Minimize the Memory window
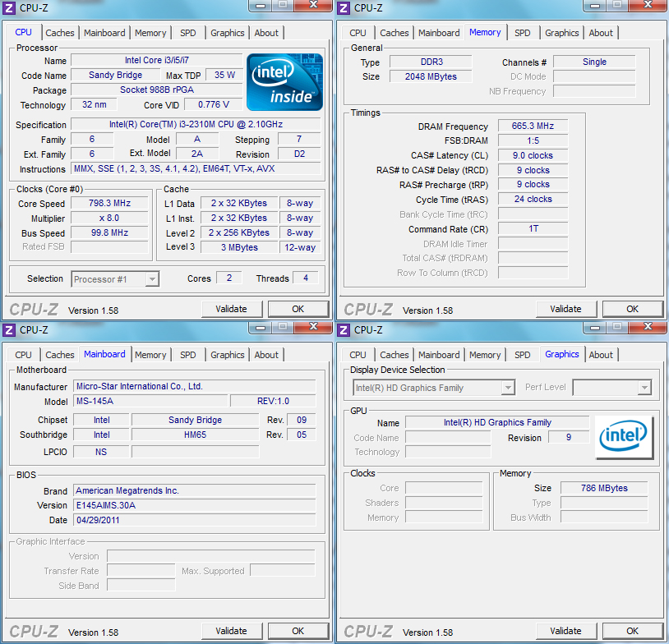Viewport: 669px width, 644px height. [595, 5]
